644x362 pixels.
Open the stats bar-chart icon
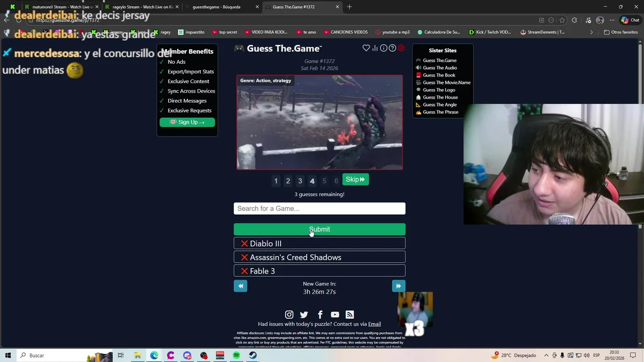375,48
